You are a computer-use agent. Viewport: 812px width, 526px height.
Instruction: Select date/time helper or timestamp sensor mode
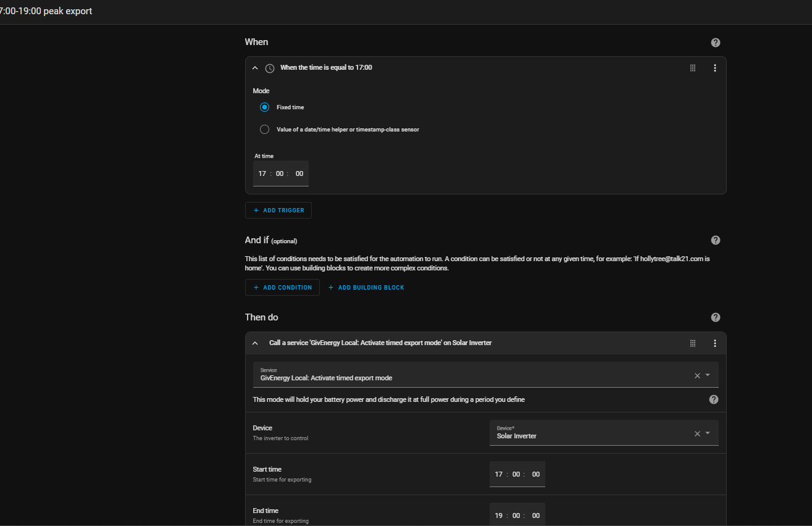(265, 129)
